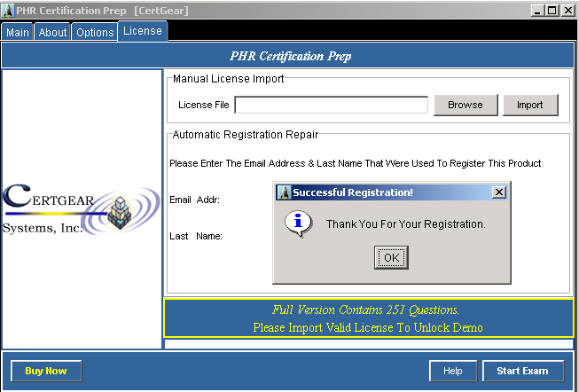Click the 'Please Enter The Email Address' instruction
Viewport: 579px width, 392px height.
click(x=356, y=163)
